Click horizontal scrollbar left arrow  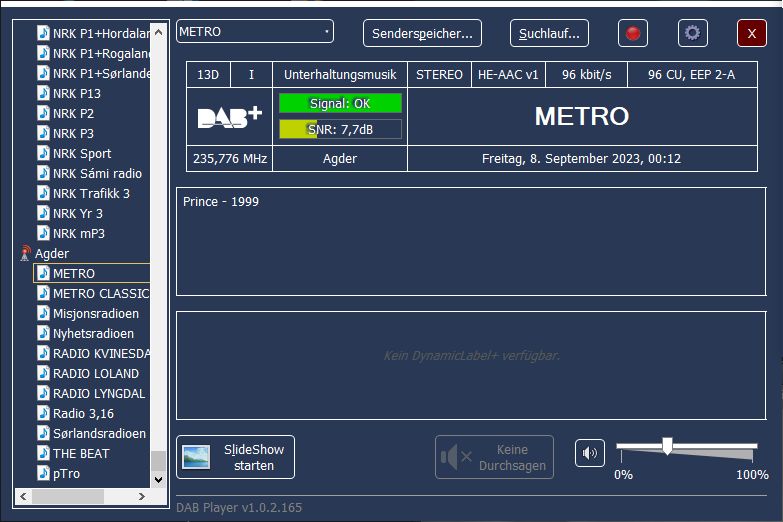(x=23, y=496)
